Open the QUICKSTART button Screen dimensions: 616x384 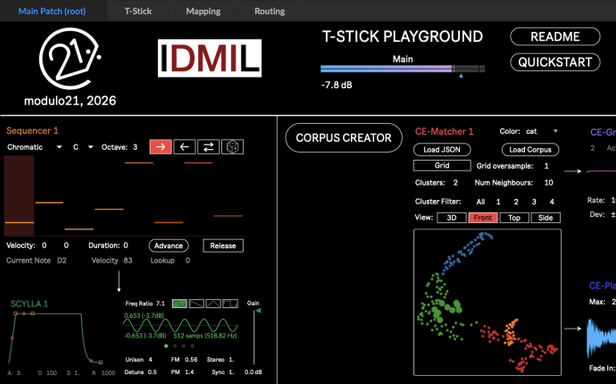click(x=555, y=62)
